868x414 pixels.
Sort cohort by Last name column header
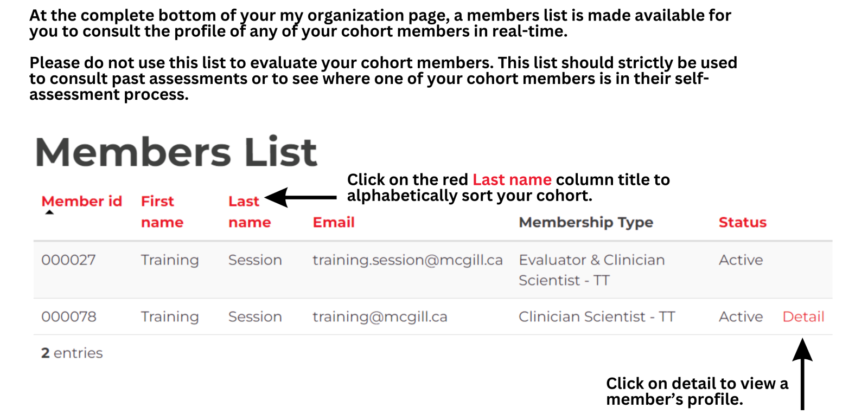[x=250, y=211]
